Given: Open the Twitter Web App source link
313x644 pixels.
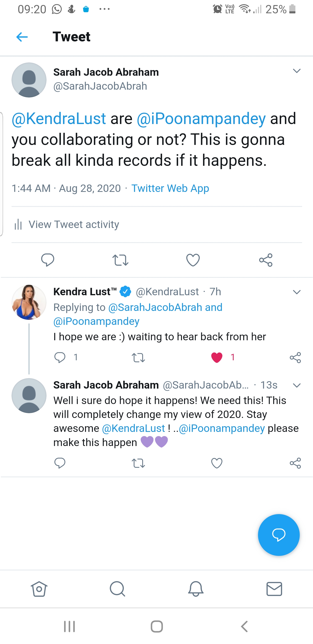Looking at the screenshot, I should tap(170, 188).
